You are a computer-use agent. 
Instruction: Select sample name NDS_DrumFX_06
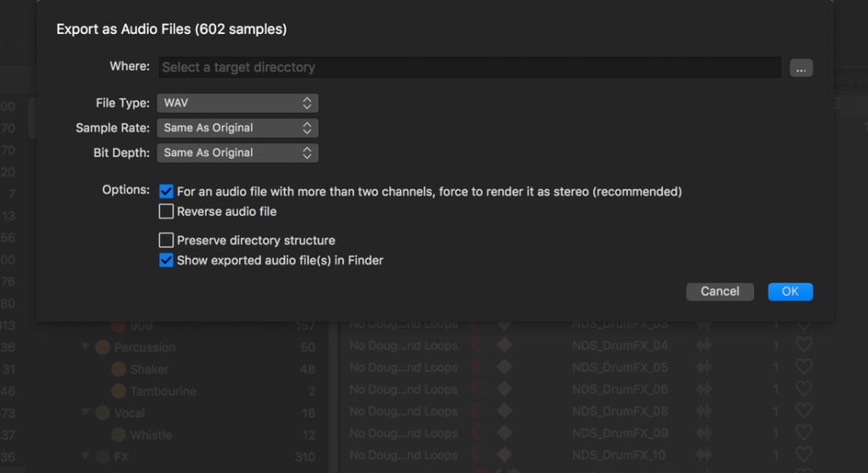[620, 389]
